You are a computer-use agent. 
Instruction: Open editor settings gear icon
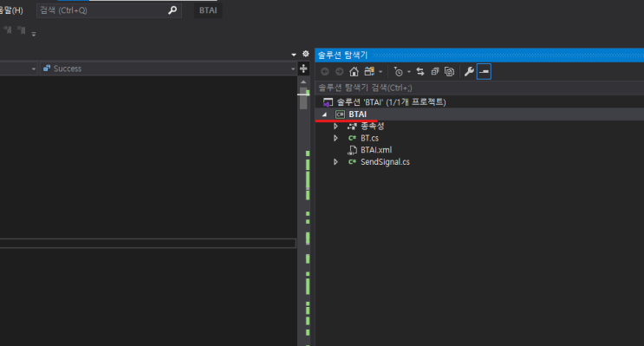[x=306, y=54]
